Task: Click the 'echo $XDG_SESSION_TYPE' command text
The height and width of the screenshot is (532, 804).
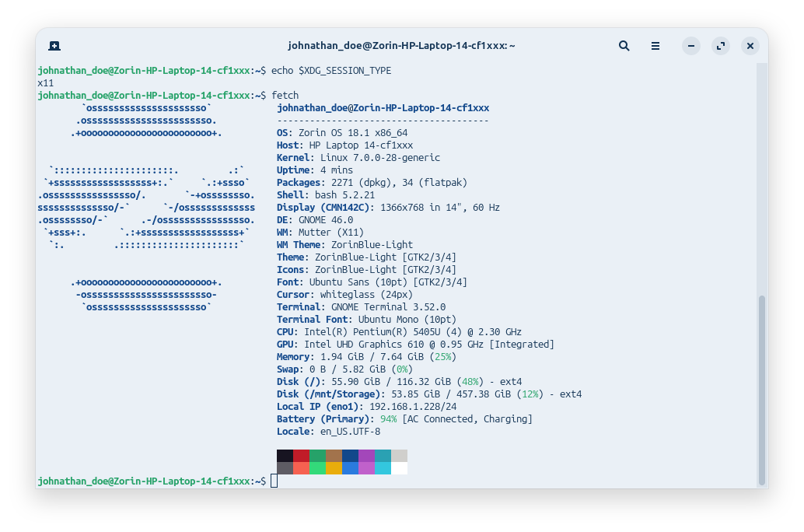Action: coord(331,71)
